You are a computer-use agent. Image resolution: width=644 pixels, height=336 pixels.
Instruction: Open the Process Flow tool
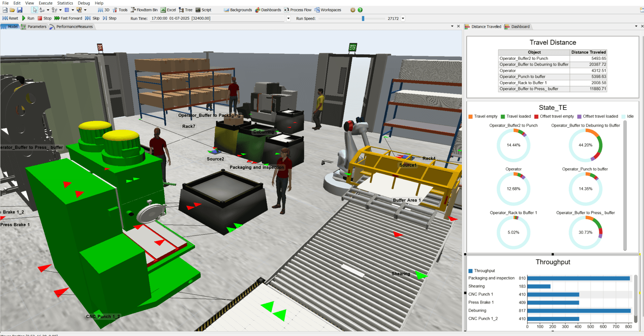tap(298, 10)
